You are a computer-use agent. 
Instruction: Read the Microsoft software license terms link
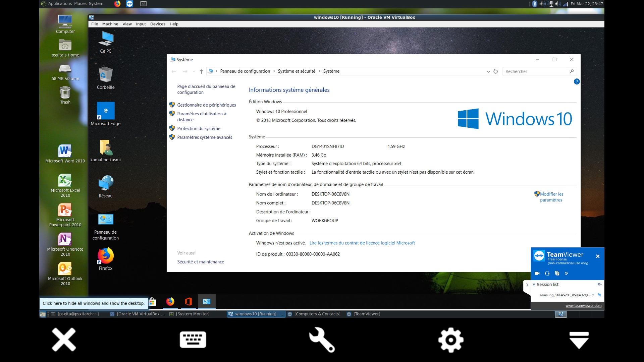pyautogui.click(x=362, y=243)
